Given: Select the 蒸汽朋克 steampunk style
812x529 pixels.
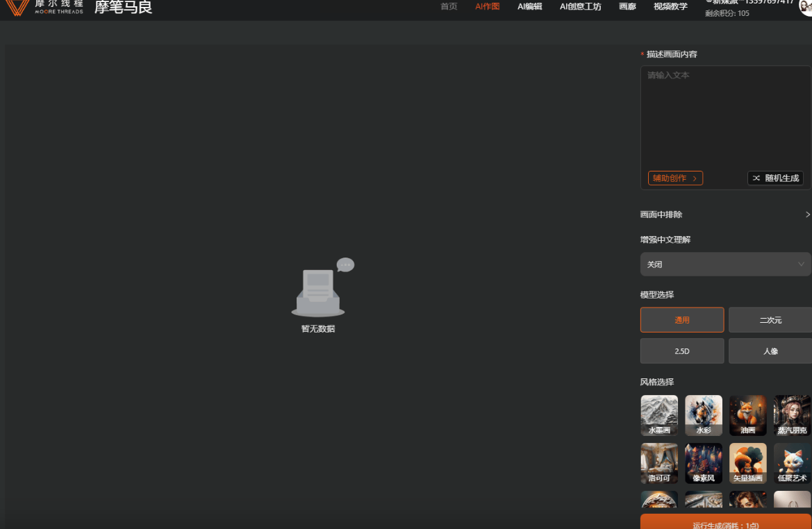Looking at the screenshot, I should 792,415.
